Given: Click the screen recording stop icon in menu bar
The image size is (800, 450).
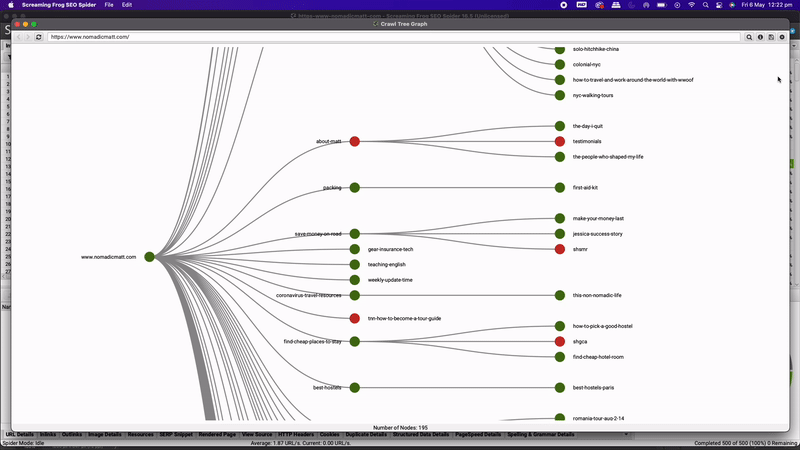Looking at the screenshot, I should [564, 5].
